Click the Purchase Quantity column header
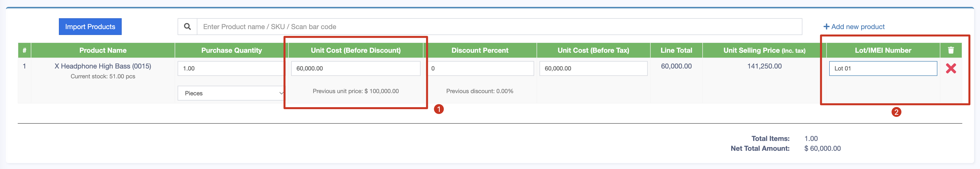 (x=231, y=50)
